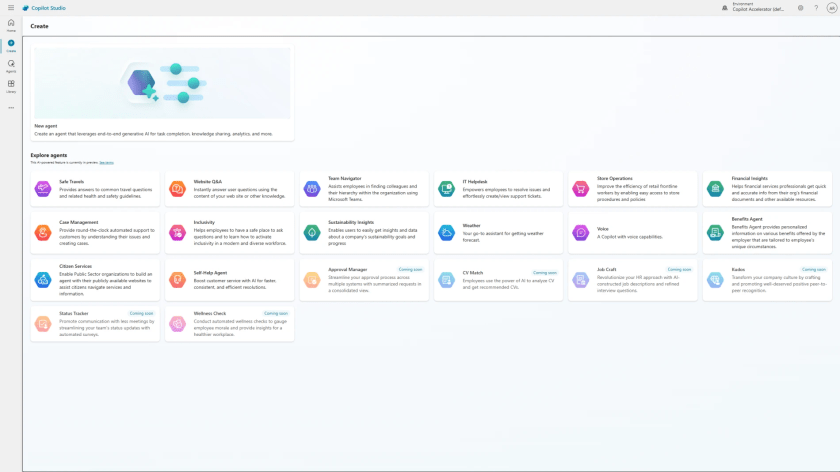Open the user account avatar
The width and height of the screenshot is (840, 472).
click(831, 8)
